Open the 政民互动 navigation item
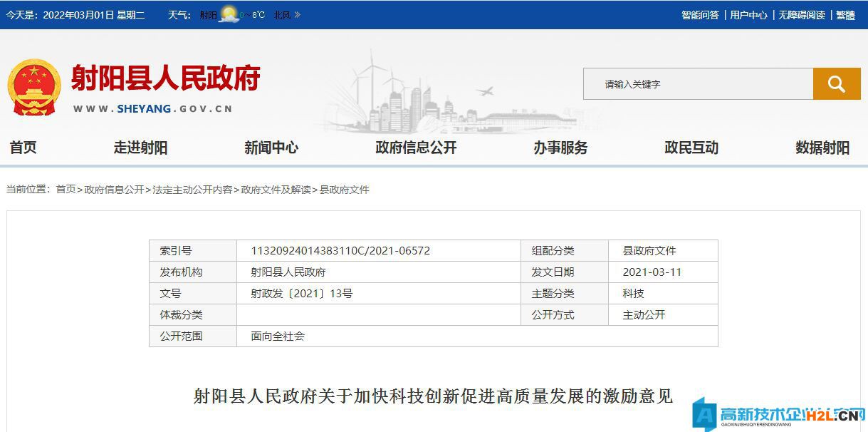Screen dimensions: 868x432 [691, 148]
